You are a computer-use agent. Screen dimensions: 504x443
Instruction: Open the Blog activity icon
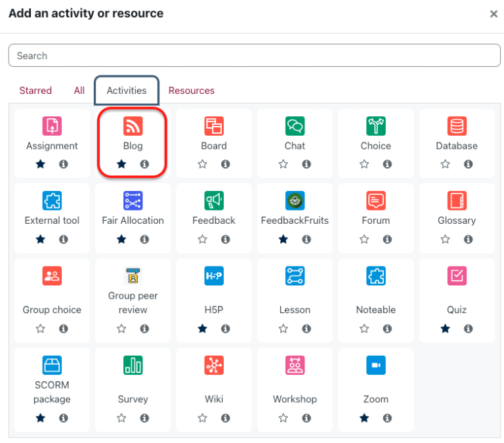133,126
